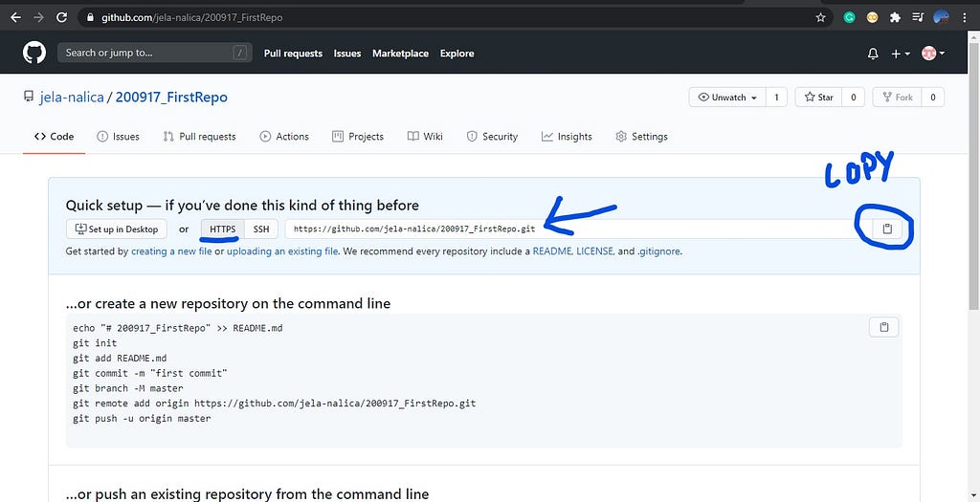The width and height of the screenshot is (980, 502).
Task: Switch to the Settings tab
Action: pos(642,137)
